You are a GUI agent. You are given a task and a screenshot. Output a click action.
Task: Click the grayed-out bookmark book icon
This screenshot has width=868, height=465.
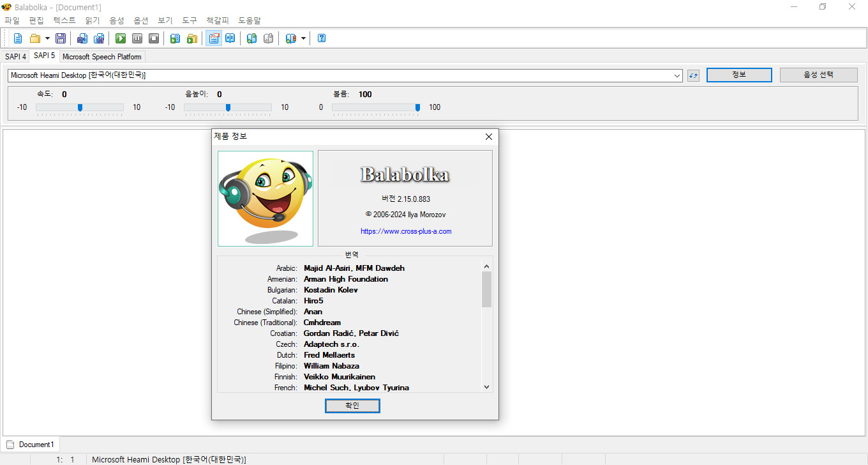269,38
